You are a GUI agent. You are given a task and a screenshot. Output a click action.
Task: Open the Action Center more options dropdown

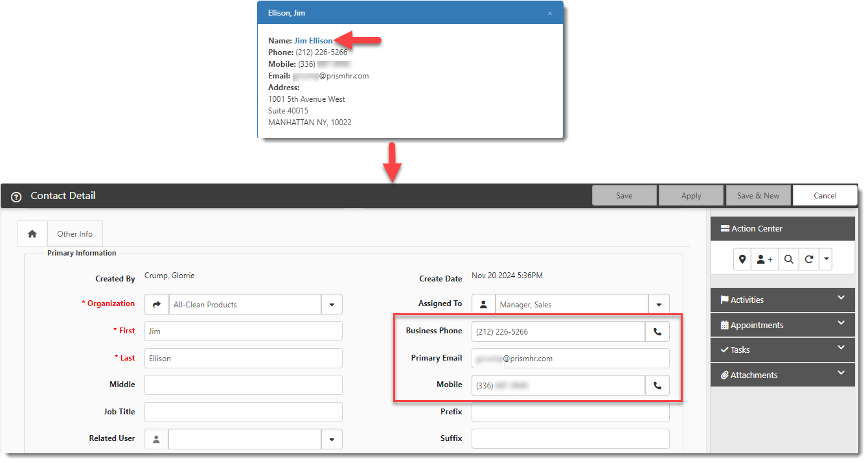(826, 259)
